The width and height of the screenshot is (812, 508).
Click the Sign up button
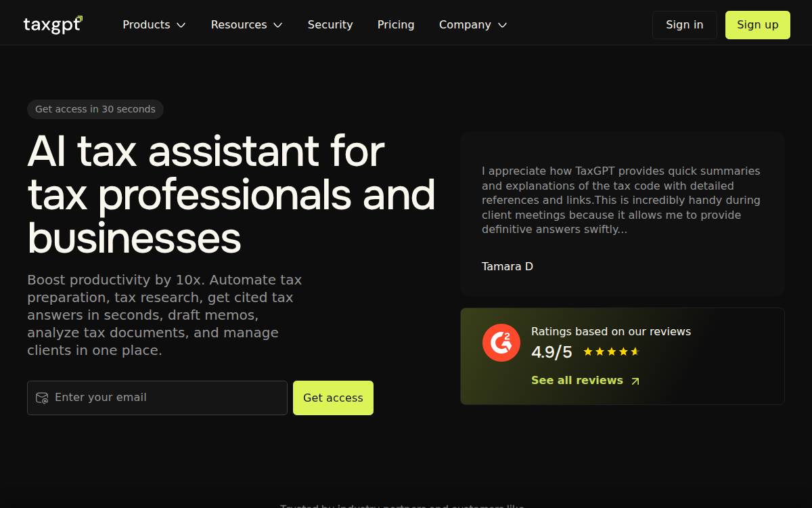point(758,25)
